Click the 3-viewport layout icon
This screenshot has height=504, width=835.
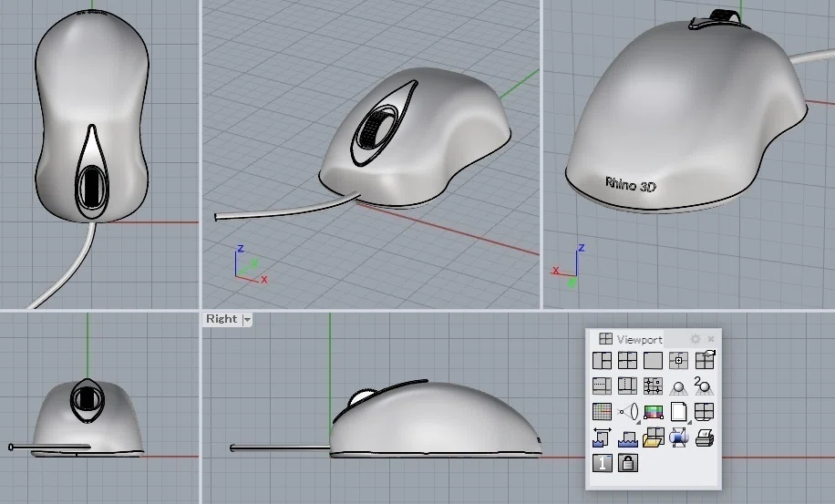[x=602, y=361]
